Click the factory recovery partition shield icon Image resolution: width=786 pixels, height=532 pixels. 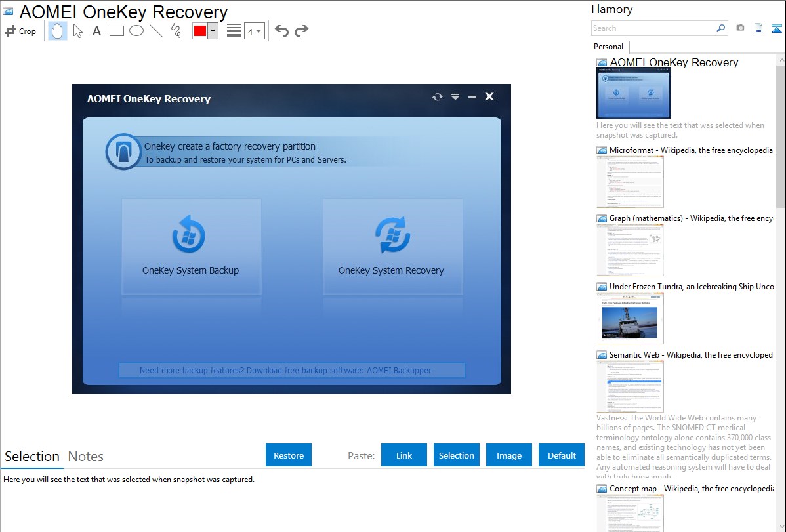(123, 151)
